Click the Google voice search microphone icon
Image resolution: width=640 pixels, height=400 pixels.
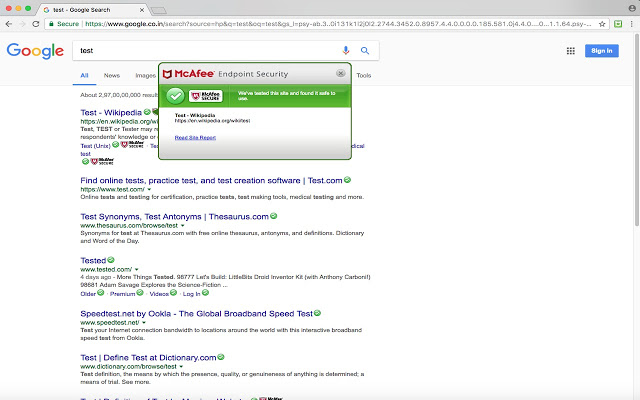(346, 50)
